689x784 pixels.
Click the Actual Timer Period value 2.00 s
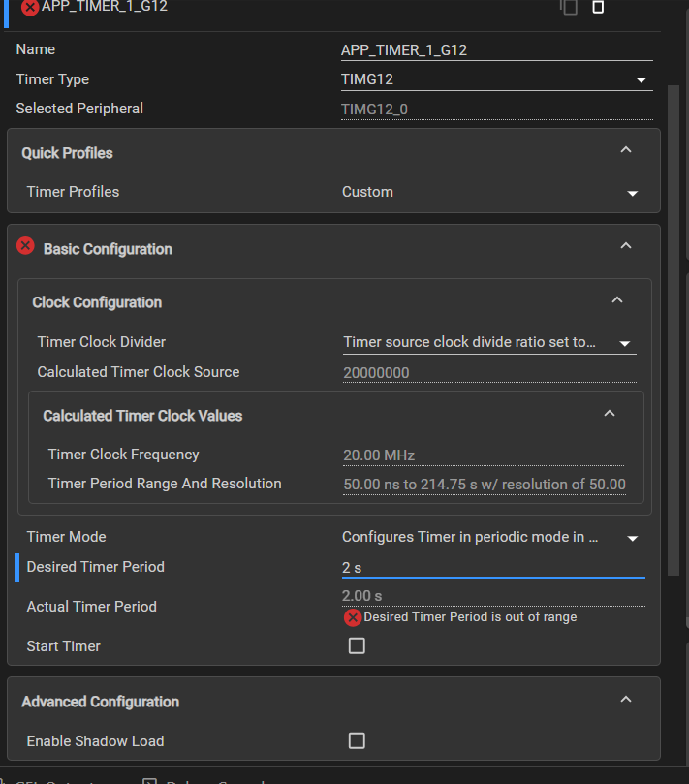493,596
